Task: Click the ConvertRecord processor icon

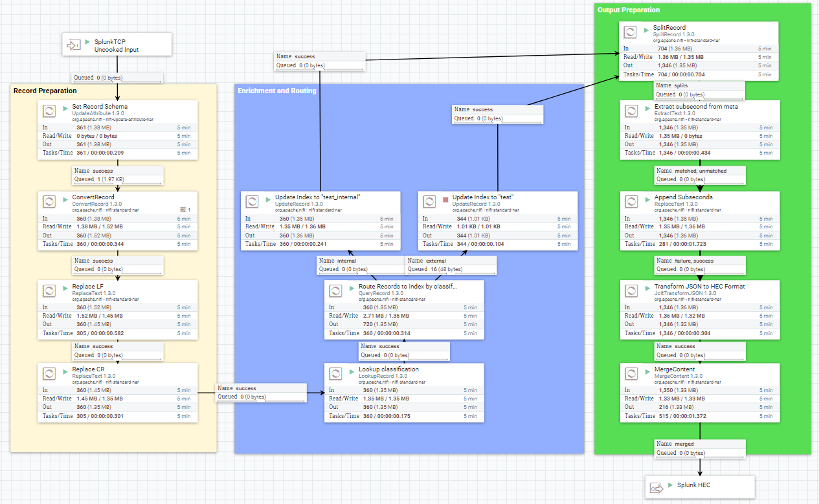Action: (49, 201)
